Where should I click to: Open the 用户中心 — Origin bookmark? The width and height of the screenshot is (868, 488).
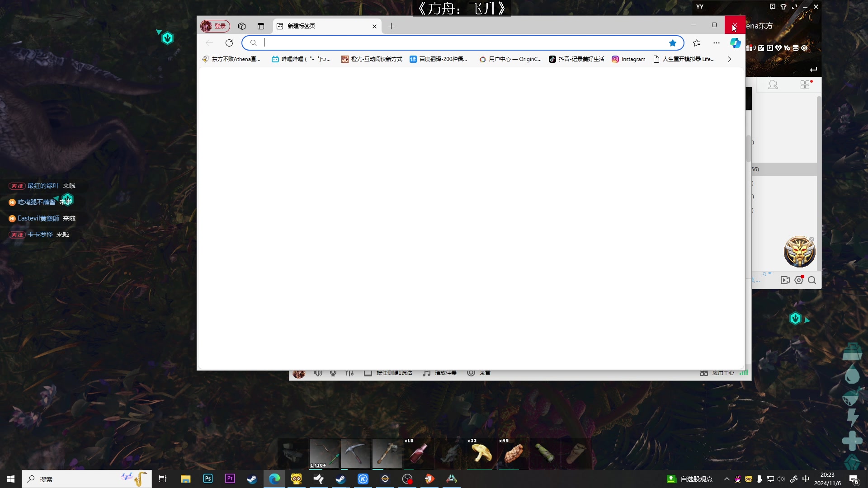[x=510, y=59]
